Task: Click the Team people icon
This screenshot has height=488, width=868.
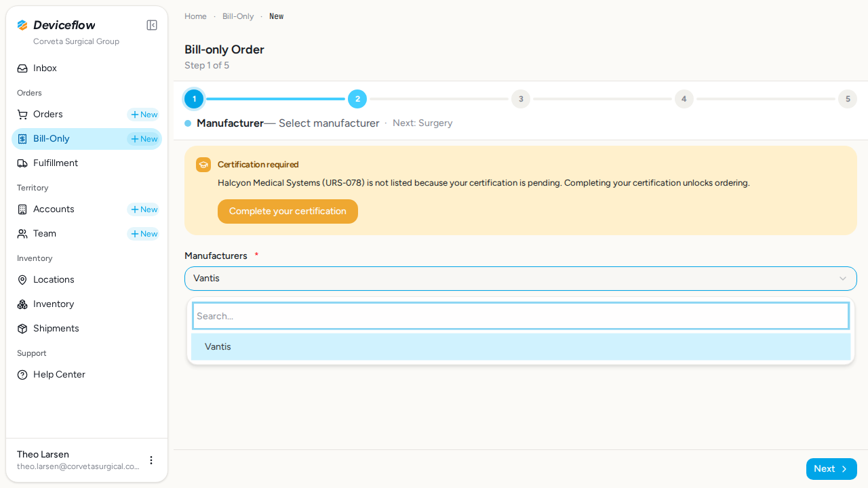Action: 22,234
